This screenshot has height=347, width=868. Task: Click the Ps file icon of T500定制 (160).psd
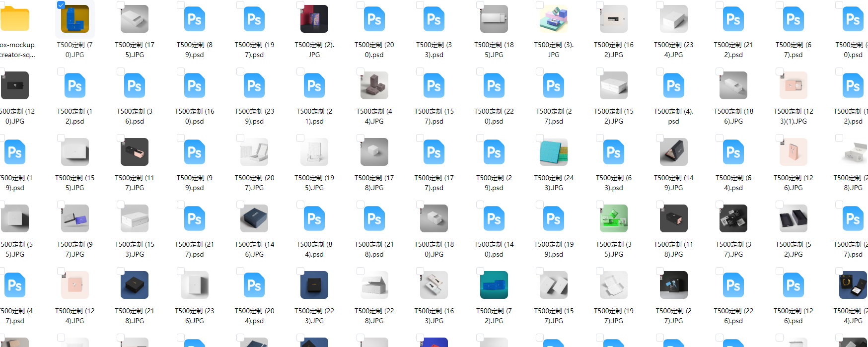[x=195, y=86]
